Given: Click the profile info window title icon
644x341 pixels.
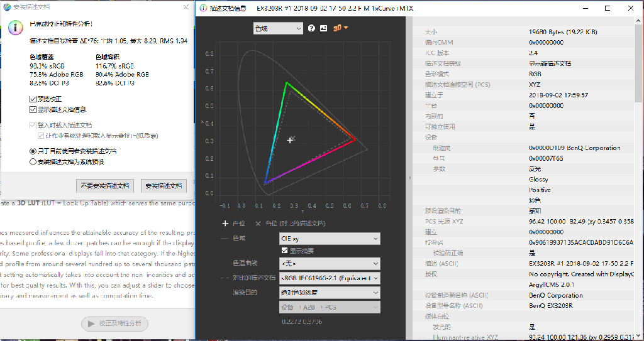Looking at the screenshot, I should click(203, 8).
